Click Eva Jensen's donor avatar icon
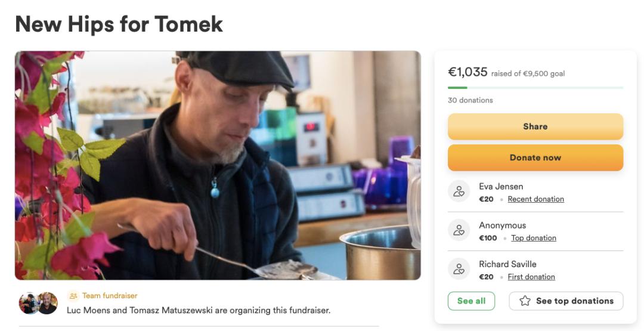The image size is (644, 331). [x=459, y=191]
